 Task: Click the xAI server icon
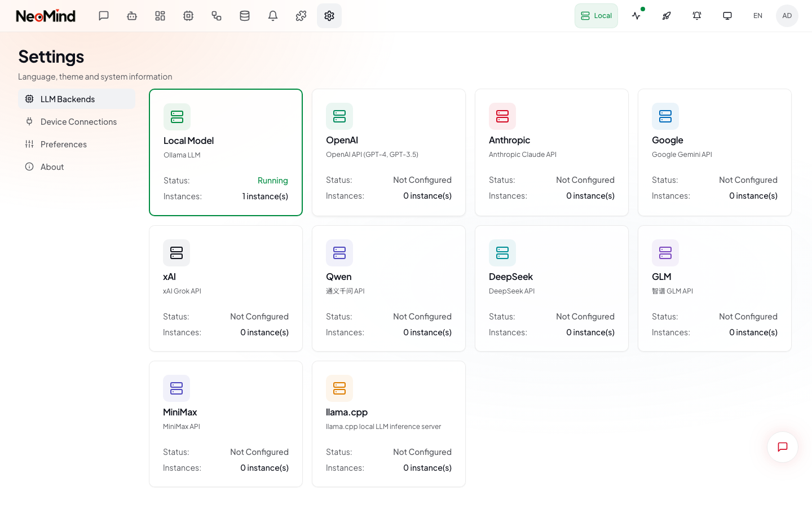tap(176, 253)
